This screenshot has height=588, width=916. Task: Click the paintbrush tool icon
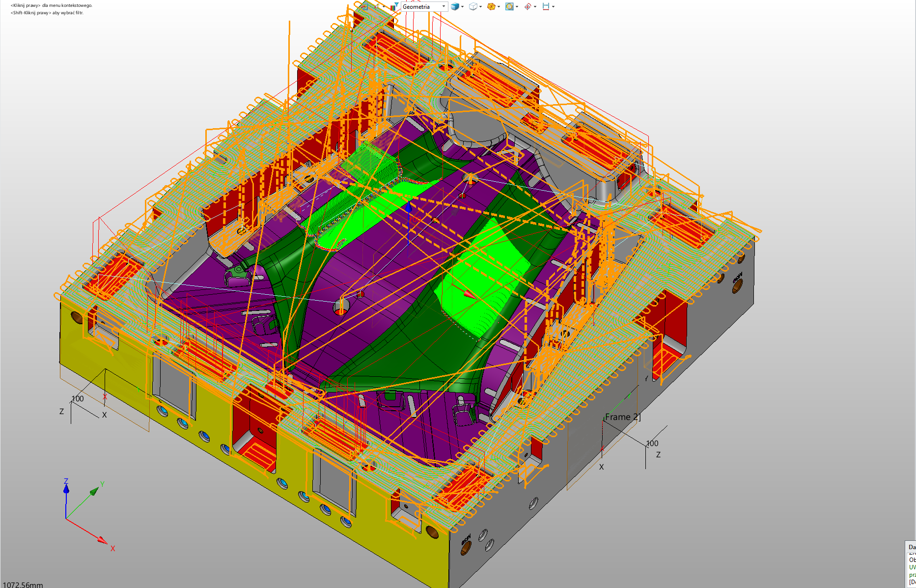pyautogui.click(x=377, y=6)
